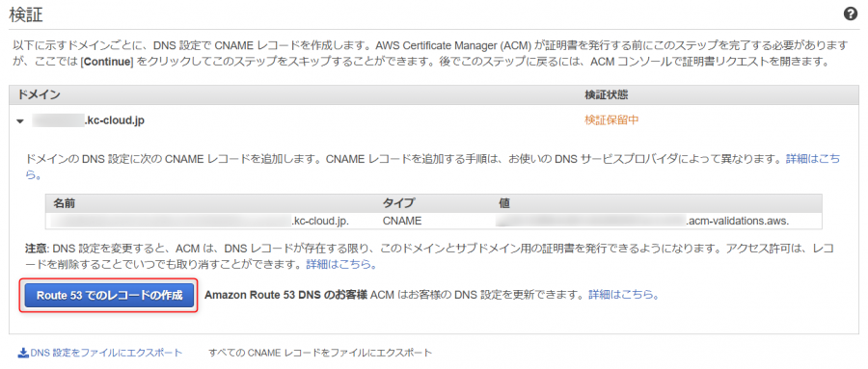Click the ドメイン column header
The image size is (868, 369).
click(x=39, y=94)
